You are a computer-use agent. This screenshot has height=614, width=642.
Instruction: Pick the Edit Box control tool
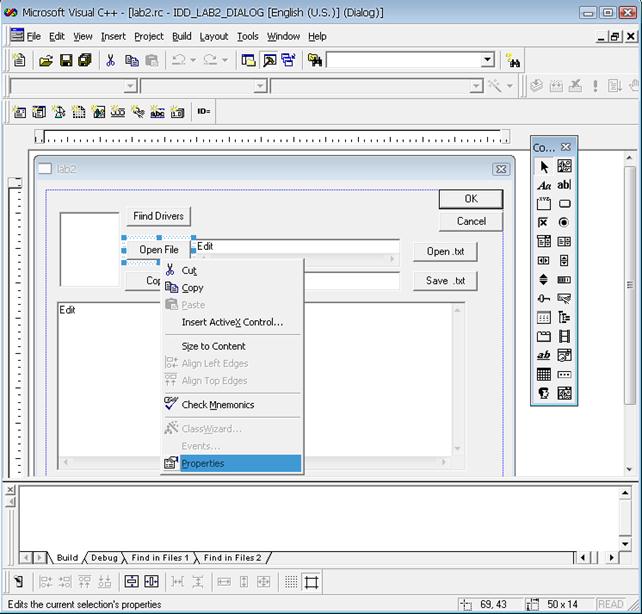click(564, 185)
